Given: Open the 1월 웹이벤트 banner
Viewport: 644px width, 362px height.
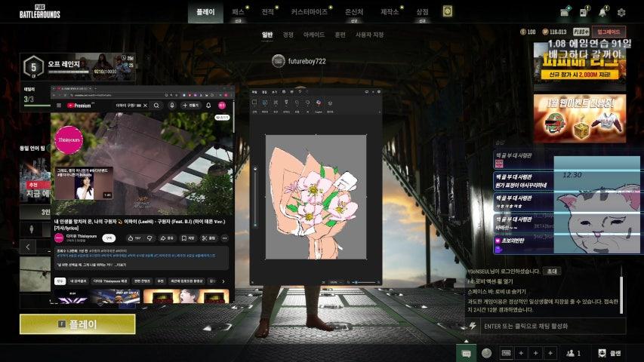Looking at the screenshot, I should [x=580, y=118].
